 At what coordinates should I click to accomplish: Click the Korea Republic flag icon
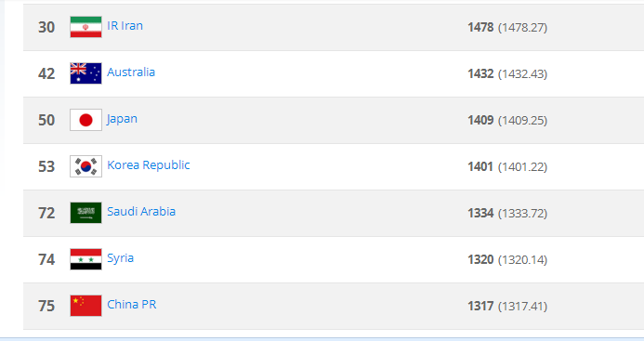(x=85, y=166)
